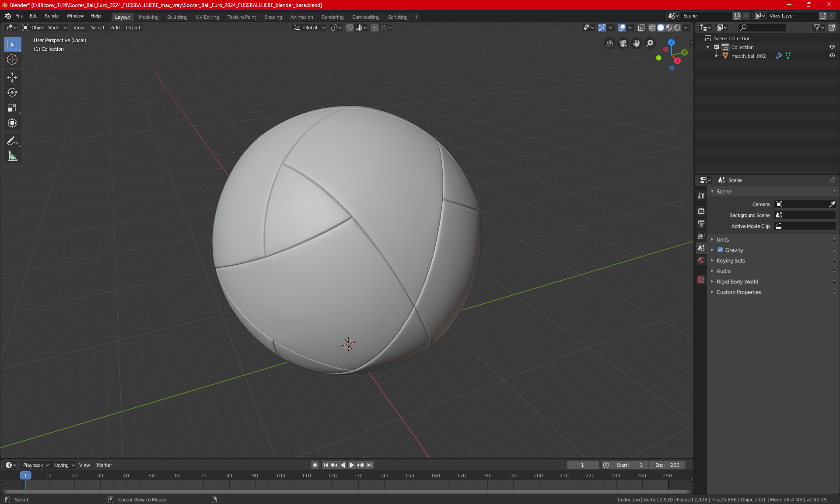Image resolution: width=840 pixels, height=504 pixels.
Task: Open the Object Mode dropdown
Action: click(x=45, y=28)
